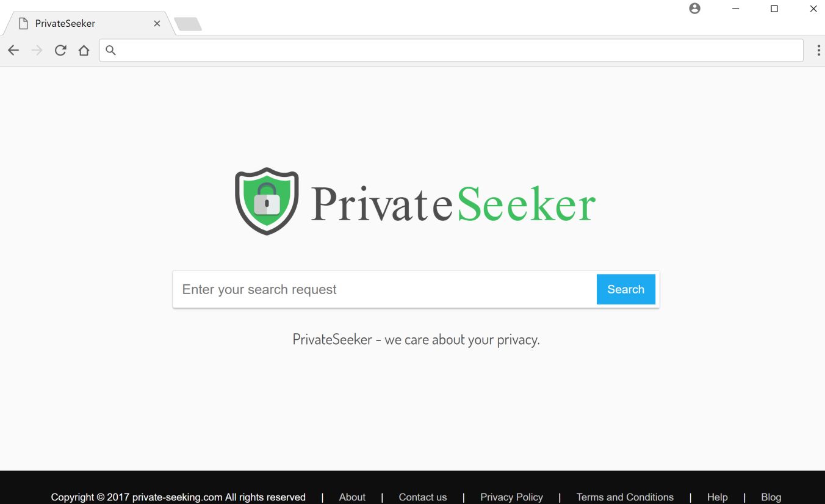Open Terms and Conditions link
825x504 pixels.
(625, 497)
